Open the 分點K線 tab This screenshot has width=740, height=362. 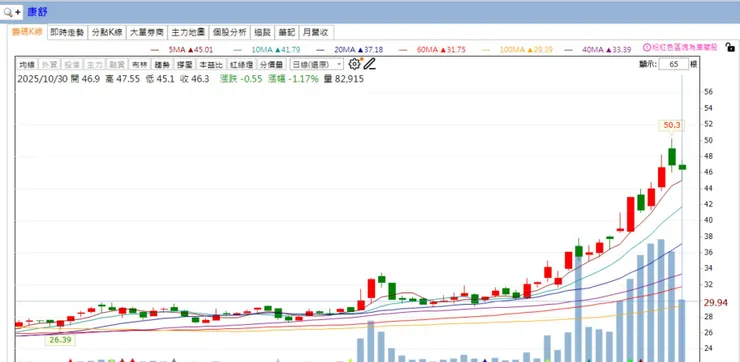[x=107, y=33]
